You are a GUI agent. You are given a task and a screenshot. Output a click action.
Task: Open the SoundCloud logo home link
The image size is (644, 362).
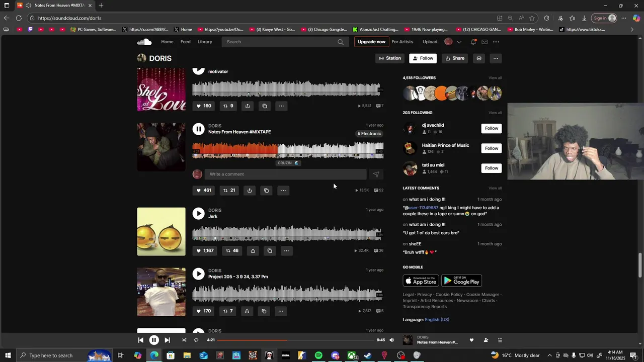click(x=144, y=42)
